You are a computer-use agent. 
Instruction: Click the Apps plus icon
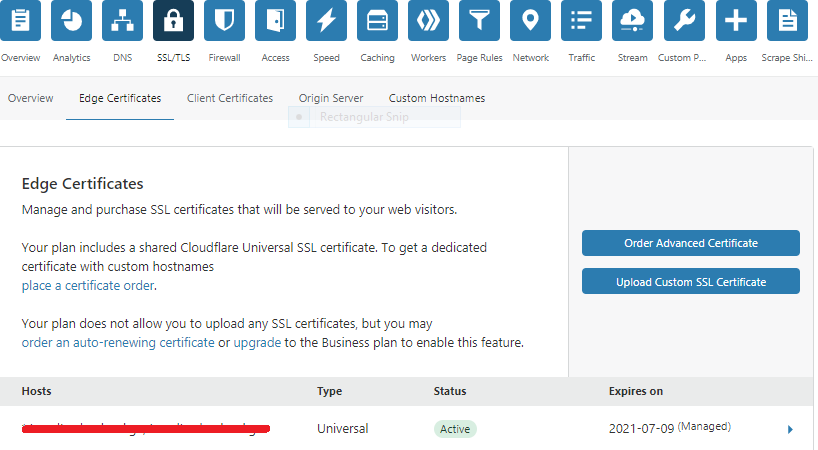736,20
